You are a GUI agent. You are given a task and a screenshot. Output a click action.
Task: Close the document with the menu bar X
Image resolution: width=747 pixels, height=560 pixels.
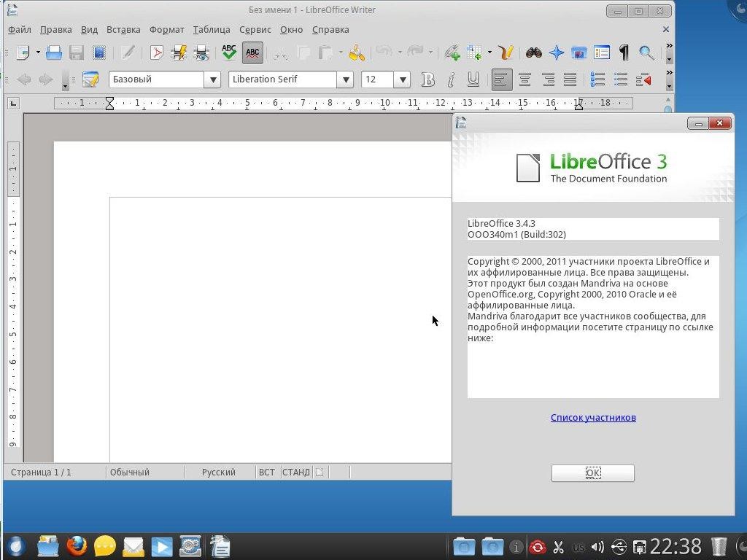(666, 29)
